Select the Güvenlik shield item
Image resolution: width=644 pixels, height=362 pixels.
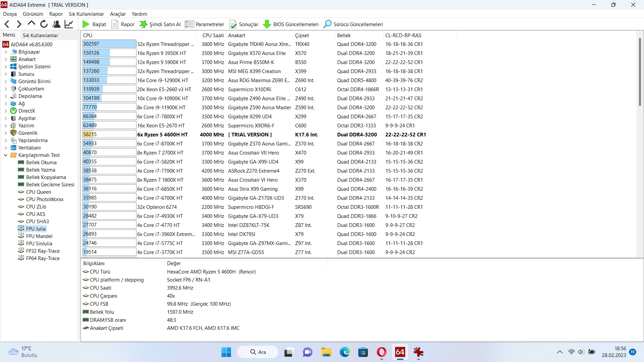pos(24,133)
